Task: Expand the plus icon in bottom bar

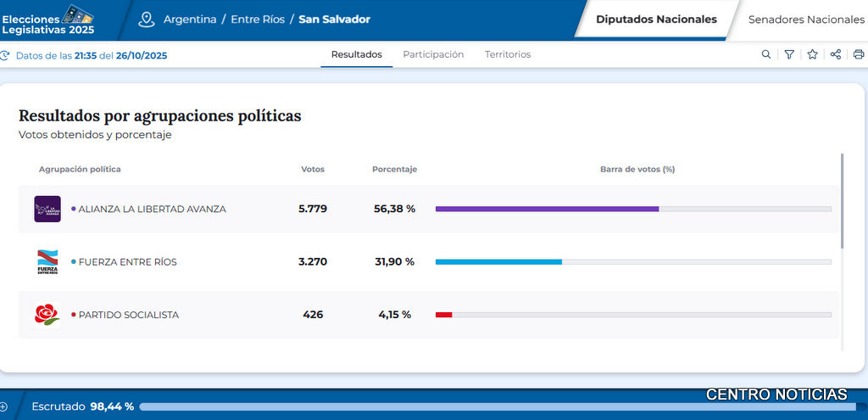Action: click(4, 406)
